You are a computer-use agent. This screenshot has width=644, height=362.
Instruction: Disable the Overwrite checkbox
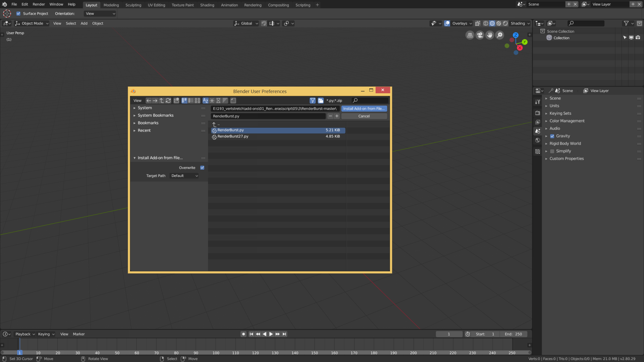(x=202, y=168)
